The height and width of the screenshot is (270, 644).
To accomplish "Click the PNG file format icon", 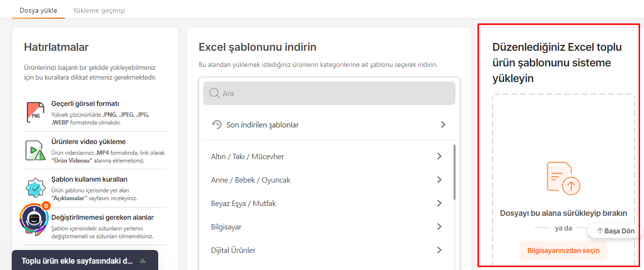I will [x=35, y=112].
